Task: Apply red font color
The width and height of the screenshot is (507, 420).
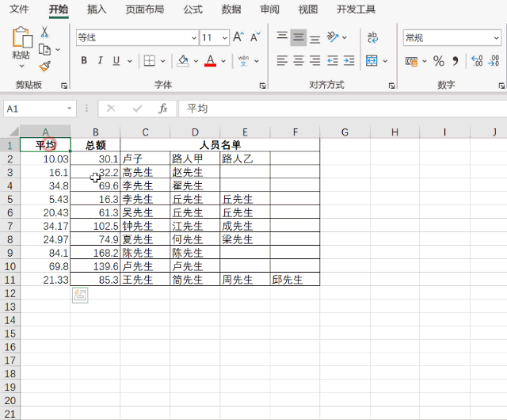Action: (x=210, y=60)
